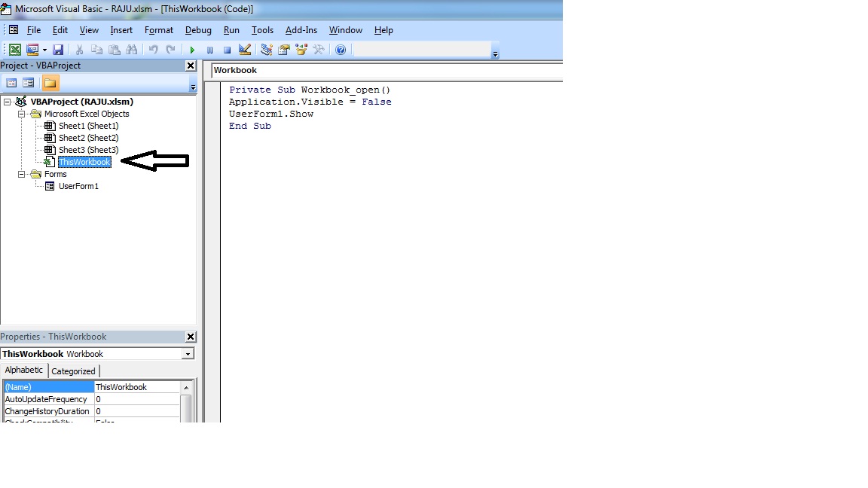Open the Run menu
868x488 pixels.
click(x=231, y=30)
